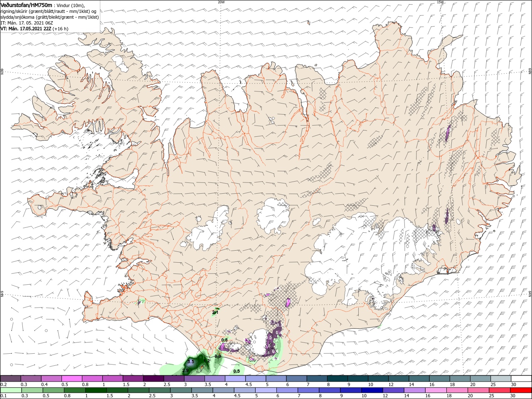Select top-row lavender swatch between 4 and 4.5
The width and height of the screenshot is (532, 399).
[235, 379]
